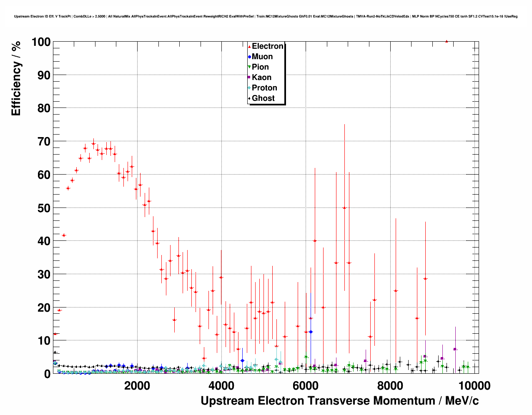Click the Efficiency / % y-axis title
The height and width of the screenshot is (415, 532).
click(x=16, y=79)
